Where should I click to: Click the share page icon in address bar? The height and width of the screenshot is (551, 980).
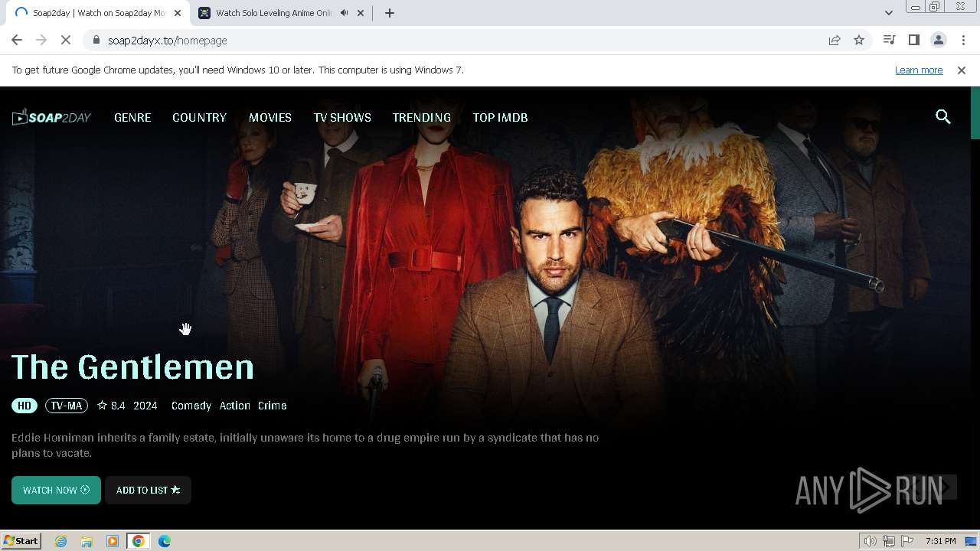pos(835,40)
